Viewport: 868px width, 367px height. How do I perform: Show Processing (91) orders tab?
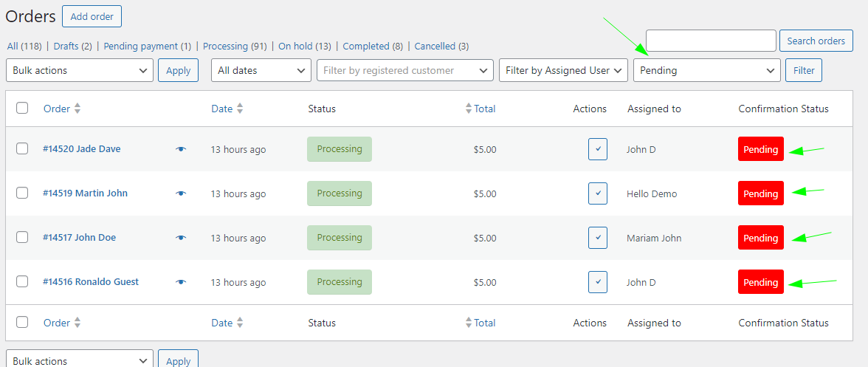tap(235, 46)
